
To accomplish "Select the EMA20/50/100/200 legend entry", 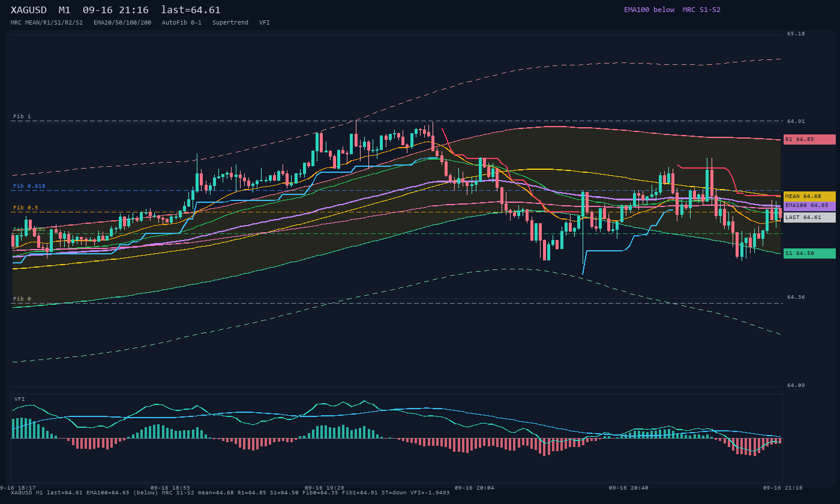I will [x=122, y=23].
